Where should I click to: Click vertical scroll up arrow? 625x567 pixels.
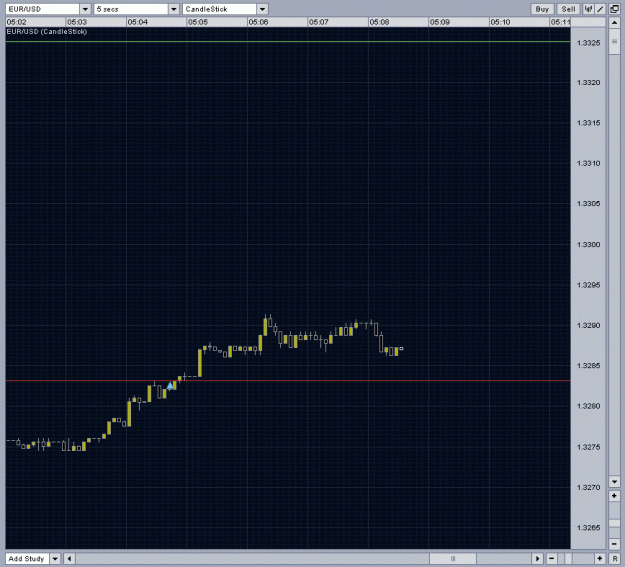pos(614,23)
